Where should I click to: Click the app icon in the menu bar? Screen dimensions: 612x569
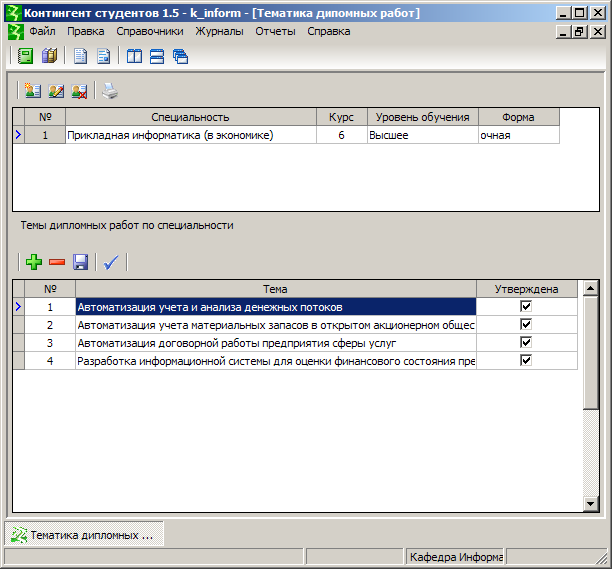pos(16,31)
